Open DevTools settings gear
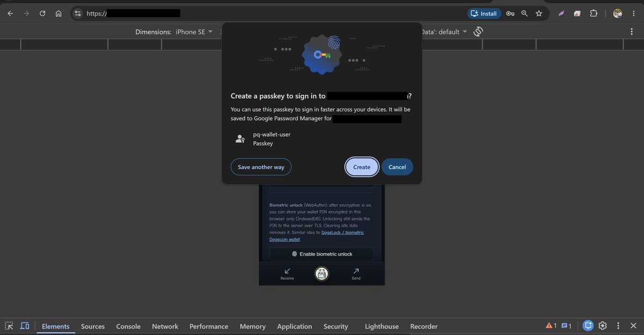 pyautogui.click(x=603, y=326)
